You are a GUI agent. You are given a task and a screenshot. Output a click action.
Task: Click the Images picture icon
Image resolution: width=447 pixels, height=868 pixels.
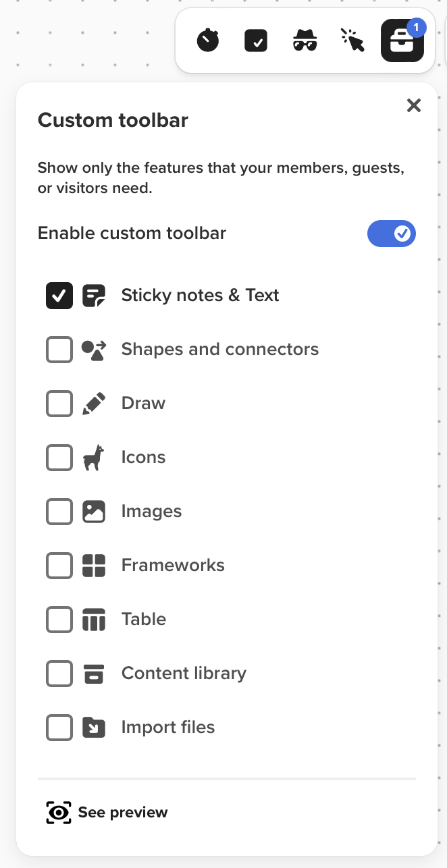(x=95, y=511)
